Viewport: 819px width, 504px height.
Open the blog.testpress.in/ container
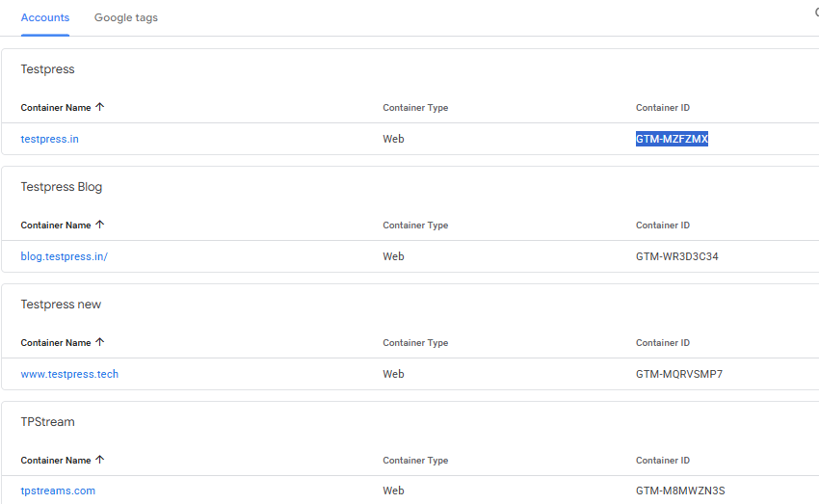click(x=71, y=256)
